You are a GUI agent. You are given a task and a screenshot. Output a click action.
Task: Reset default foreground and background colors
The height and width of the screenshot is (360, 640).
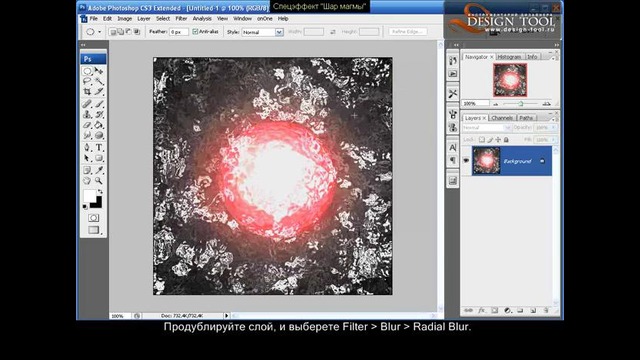pyautogui.click(x=85, y=207)
